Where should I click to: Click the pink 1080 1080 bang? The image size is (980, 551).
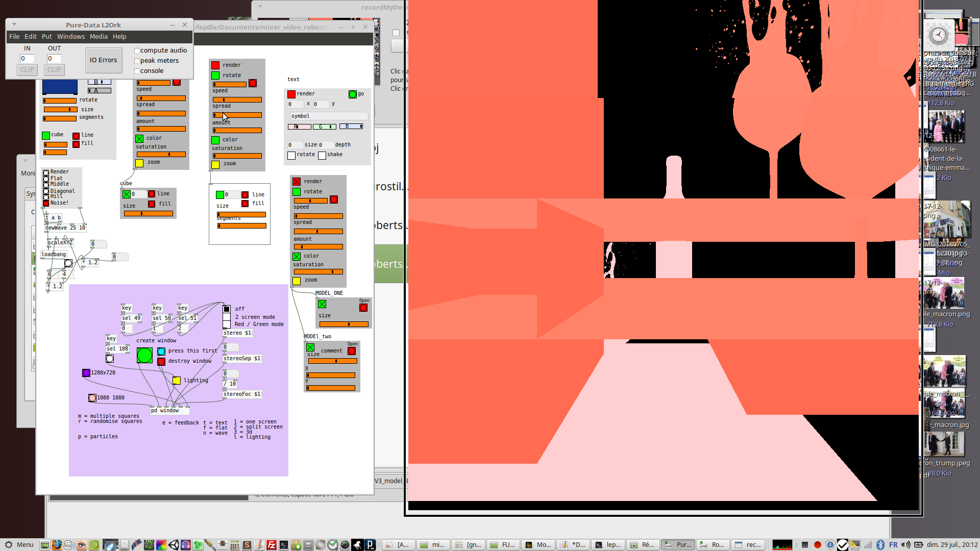click(x=92, y=398)
